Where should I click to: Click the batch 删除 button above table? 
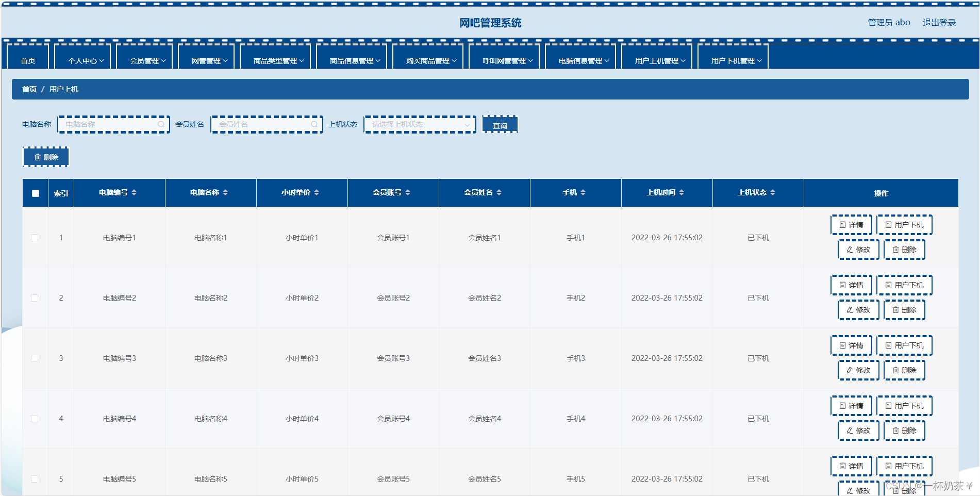[46, 157]
